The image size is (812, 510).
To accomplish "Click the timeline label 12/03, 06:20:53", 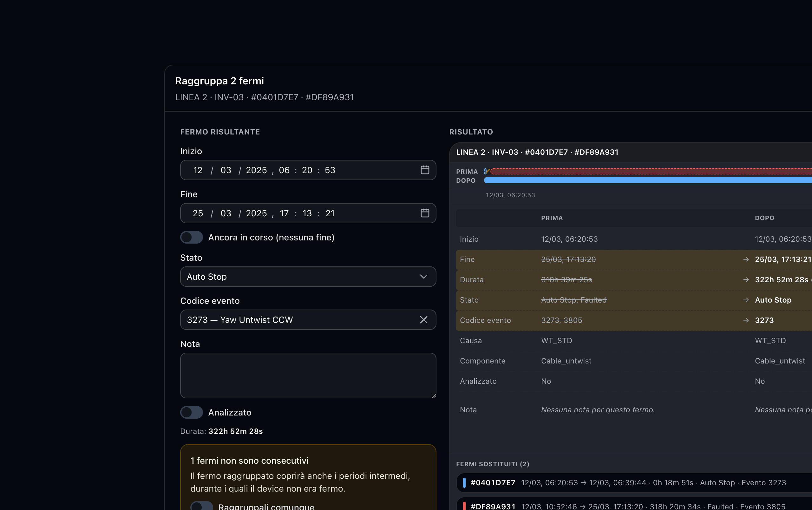I will (x=510, y=195).
